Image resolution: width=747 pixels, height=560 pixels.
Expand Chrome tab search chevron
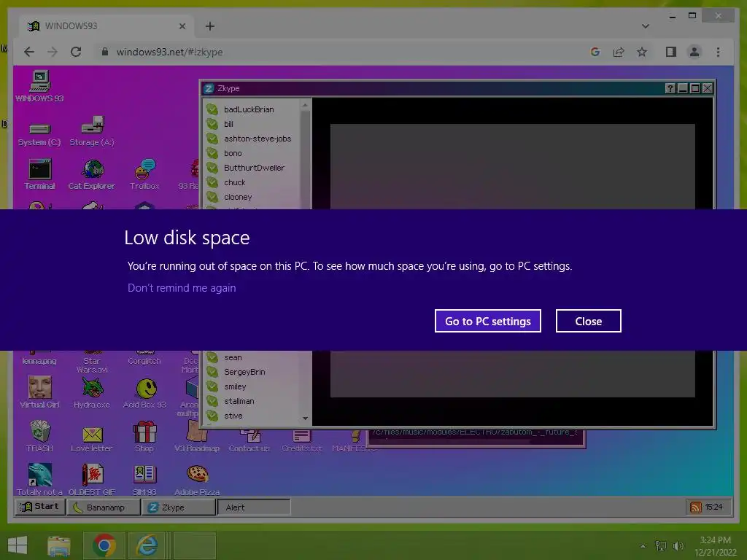click(x=646, y=26)
